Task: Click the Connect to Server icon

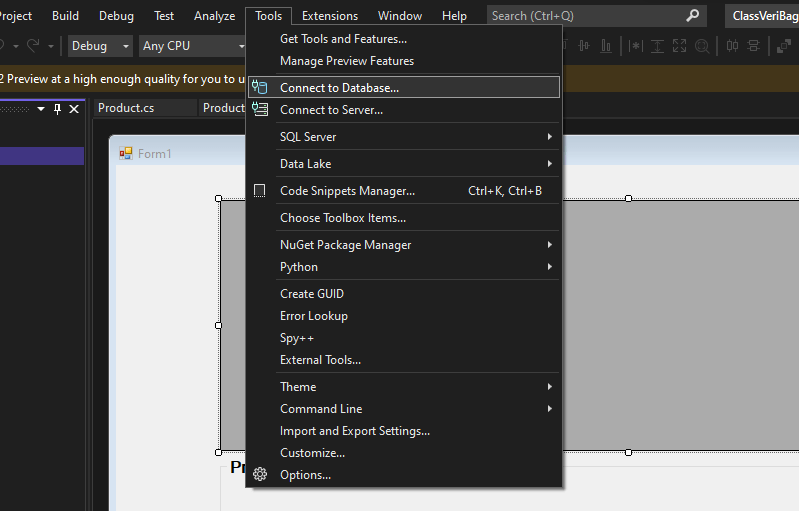Action: pyautogui.click(x=260, y=110)
